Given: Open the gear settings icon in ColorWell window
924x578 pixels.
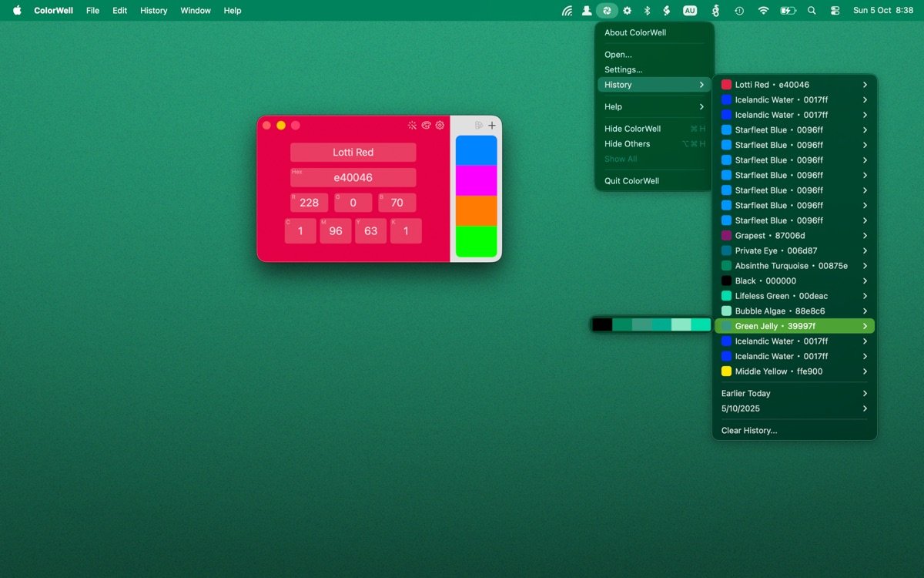Looking at the screenshot, I should pyautogui.click(x=440, y=125).
